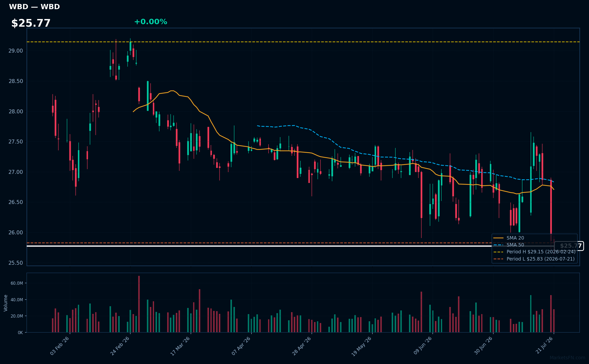Screen dimensions: 589x364
Task: Click the WBD — WBD chart title
Action: pyautogui.click(x=34, y=7)
